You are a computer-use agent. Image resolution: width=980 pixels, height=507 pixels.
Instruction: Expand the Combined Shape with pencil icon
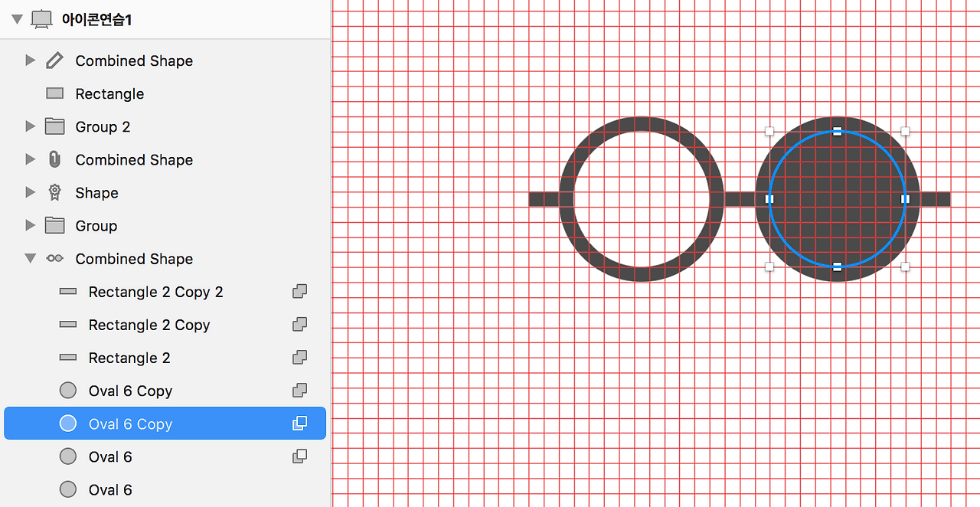point(30,61)
